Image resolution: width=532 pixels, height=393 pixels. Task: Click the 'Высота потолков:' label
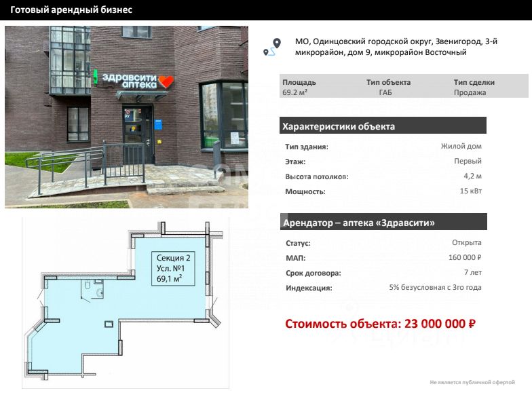(316, 176)
